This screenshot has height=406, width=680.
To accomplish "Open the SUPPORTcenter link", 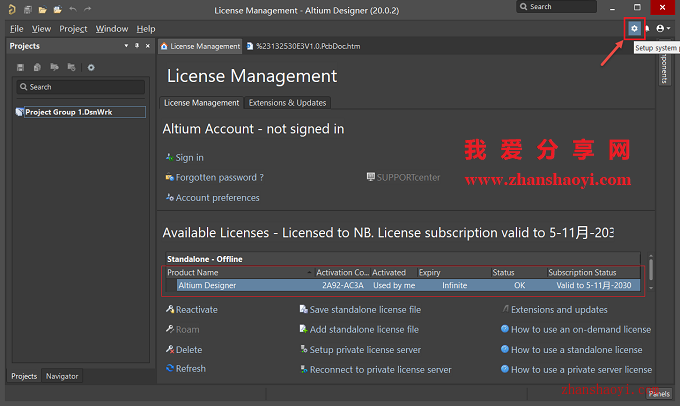I will (403, 177).
